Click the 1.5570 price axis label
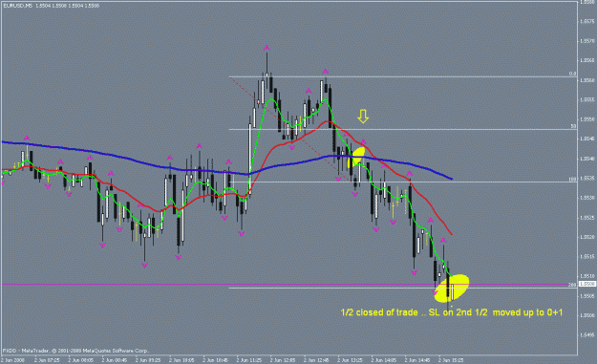The width and height of the screenshot is (597, 364). [x=587, y=41]
